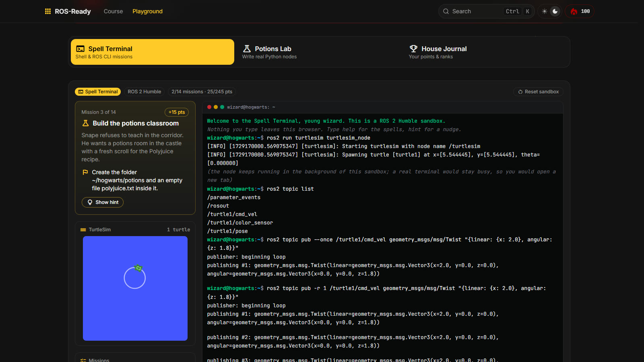Click the Build the potions classroom heading
Screen dimensions: 644x362
coord(136,123)
